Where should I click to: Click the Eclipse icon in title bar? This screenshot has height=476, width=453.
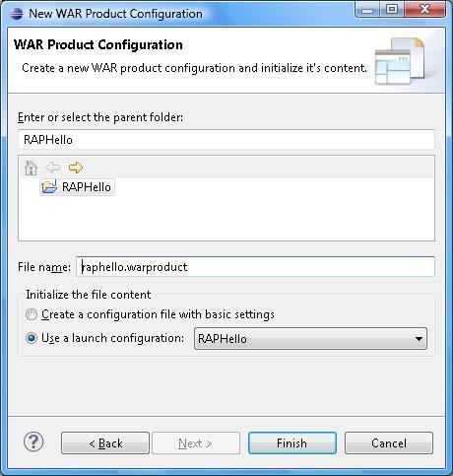coord(16,14)
